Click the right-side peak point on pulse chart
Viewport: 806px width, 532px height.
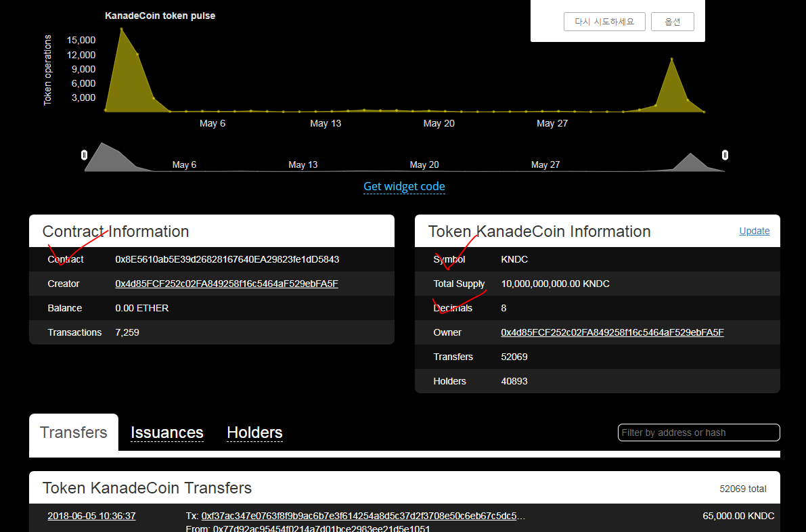point(672,59)
